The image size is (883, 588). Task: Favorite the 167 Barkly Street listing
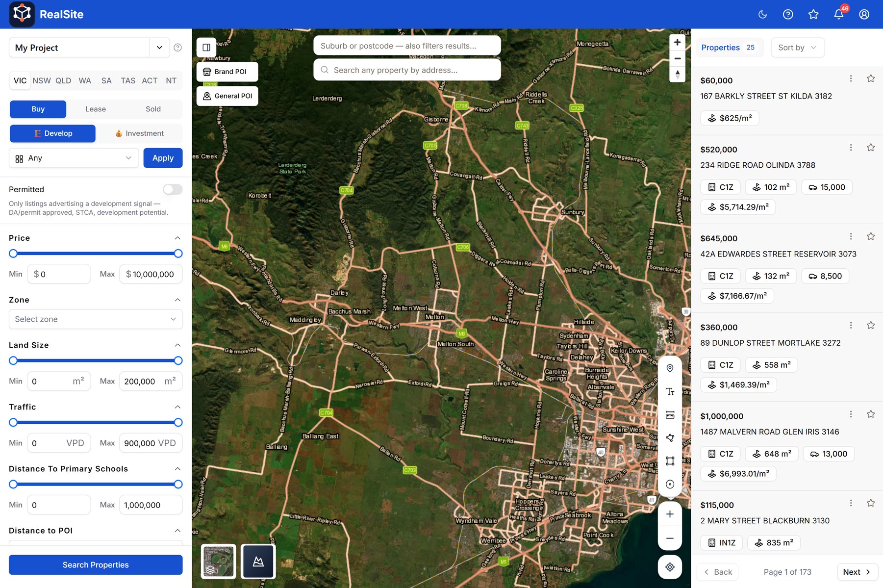click(x=871, y=78)
